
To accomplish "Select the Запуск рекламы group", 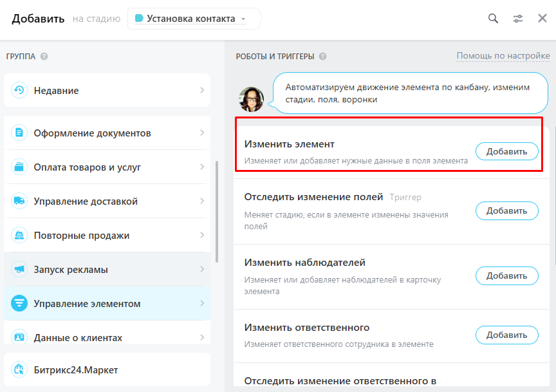I will point(107,269).
